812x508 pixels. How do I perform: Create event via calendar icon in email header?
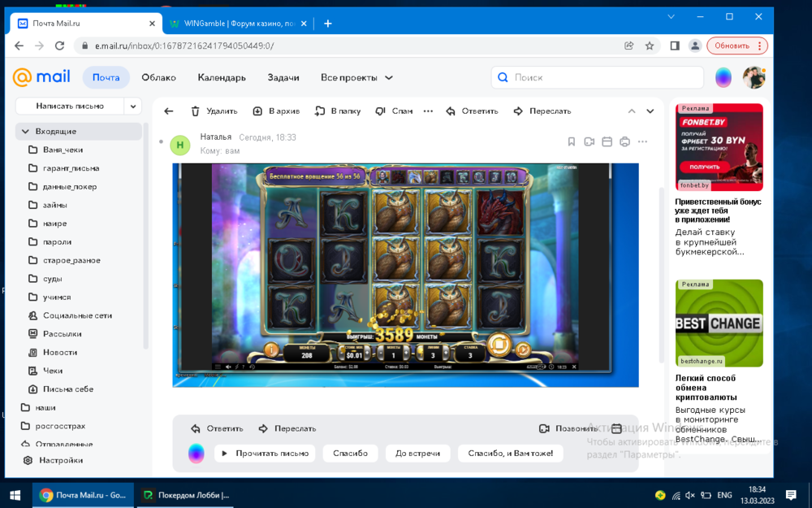pyautogui.click(x=607, y=142)
